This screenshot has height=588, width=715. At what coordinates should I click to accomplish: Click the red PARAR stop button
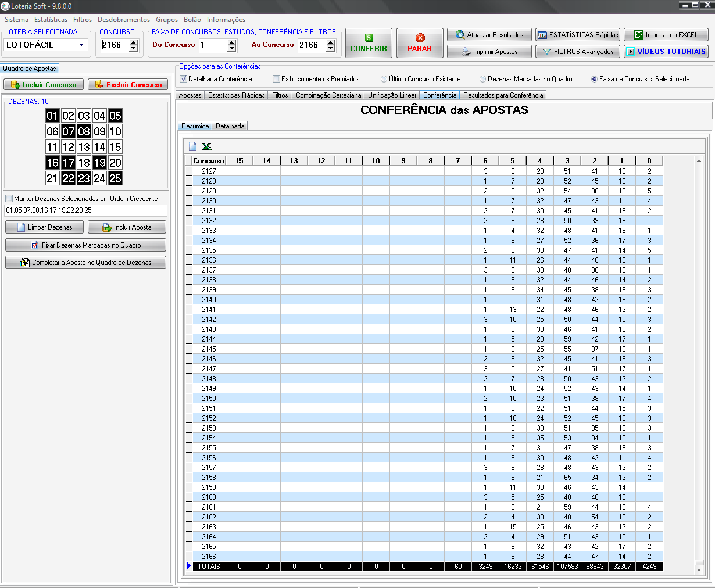click(x=420, y=43)
